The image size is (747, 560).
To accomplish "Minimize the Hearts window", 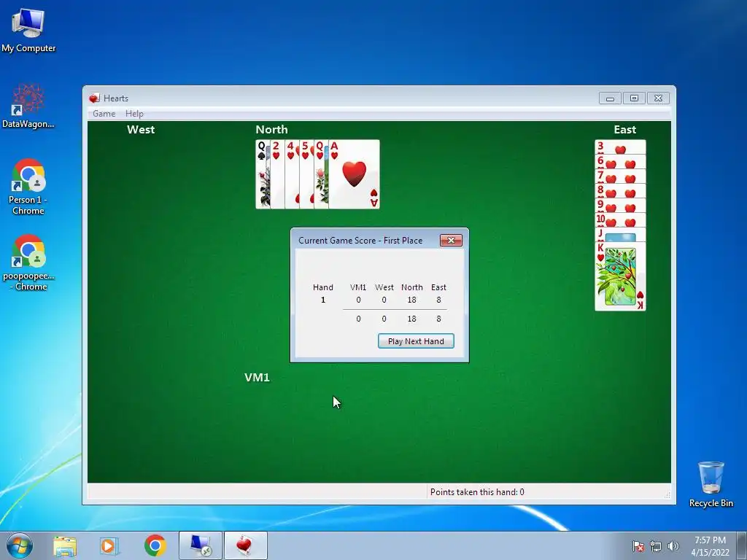I will pos(610,98).
